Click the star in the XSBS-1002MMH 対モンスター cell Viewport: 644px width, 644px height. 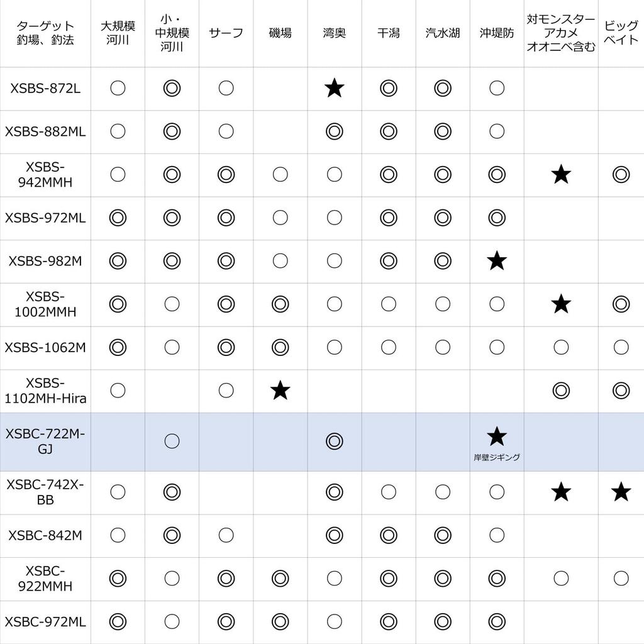(x=560, y=304)
